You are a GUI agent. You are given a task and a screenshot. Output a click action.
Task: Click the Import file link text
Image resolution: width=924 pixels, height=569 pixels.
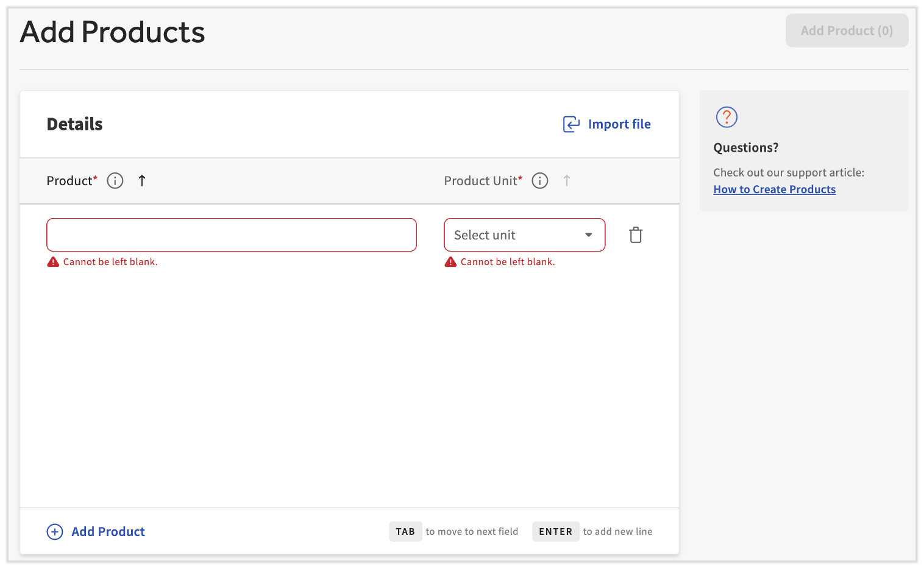point(619,124)
